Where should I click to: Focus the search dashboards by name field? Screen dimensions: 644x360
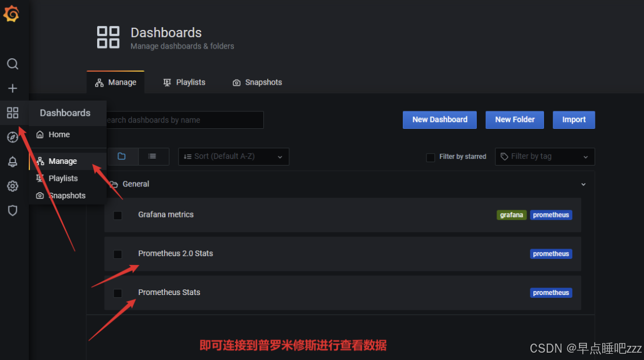tap(185, 120)
